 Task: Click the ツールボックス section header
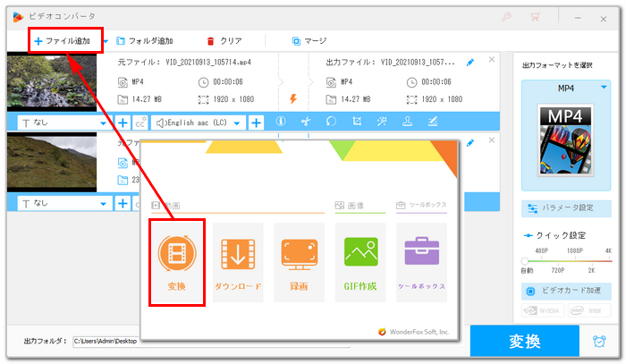421,205
